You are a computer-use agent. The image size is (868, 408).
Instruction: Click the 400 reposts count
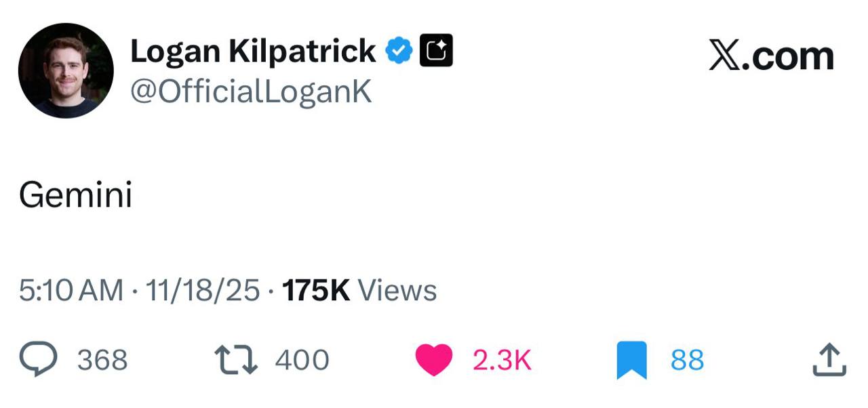302,360
